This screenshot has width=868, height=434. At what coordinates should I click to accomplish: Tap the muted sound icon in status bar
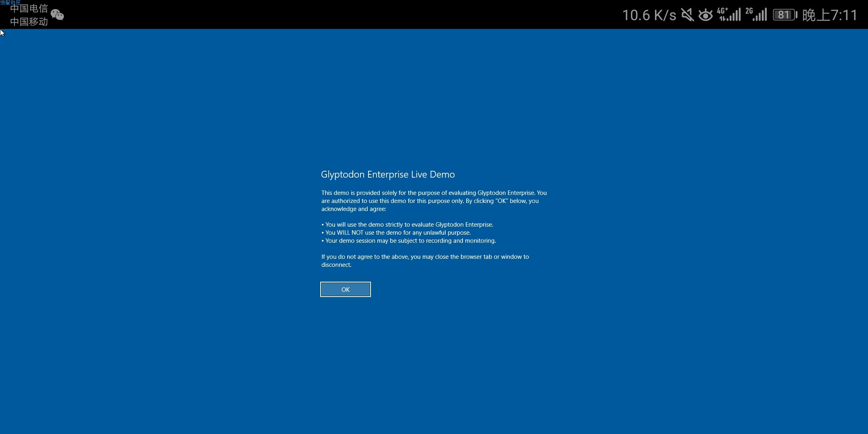(687, 15)
